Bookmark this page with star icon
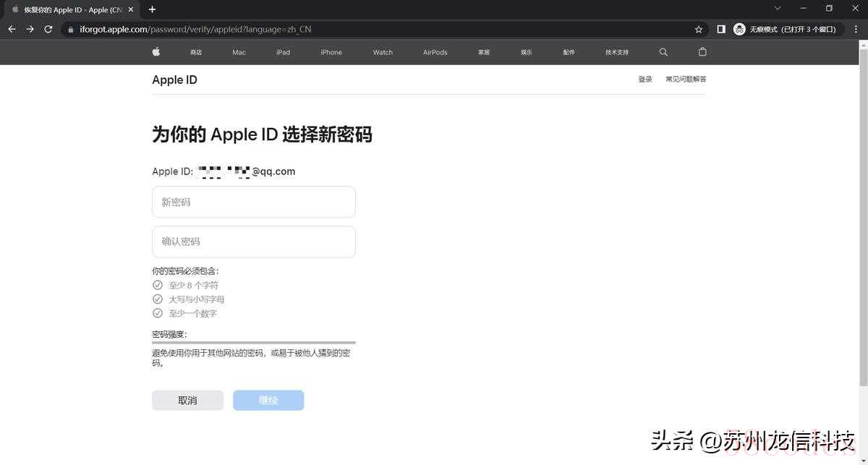This screenshot has height=465, width=868. pos(699,29)
